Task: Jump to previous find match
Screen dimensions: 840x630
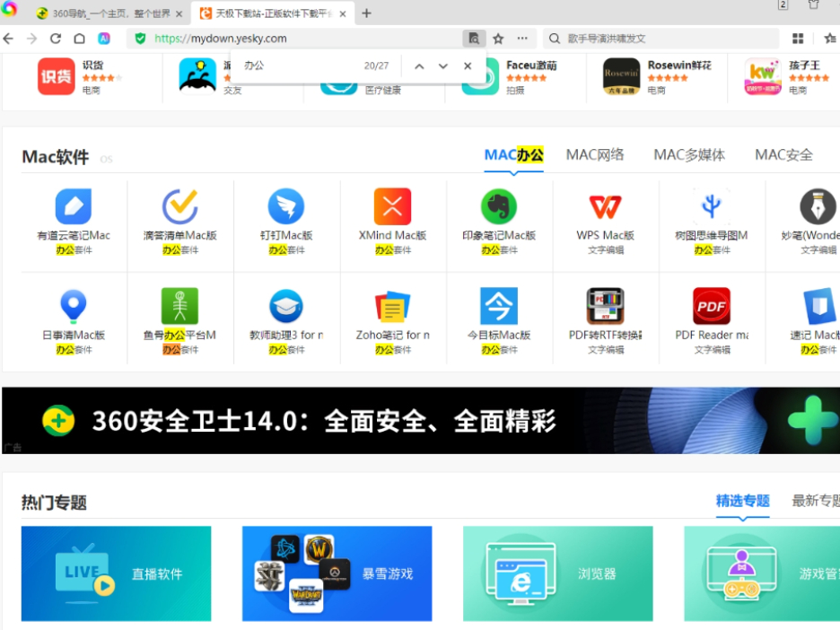Action: click(x=419, y=66)
